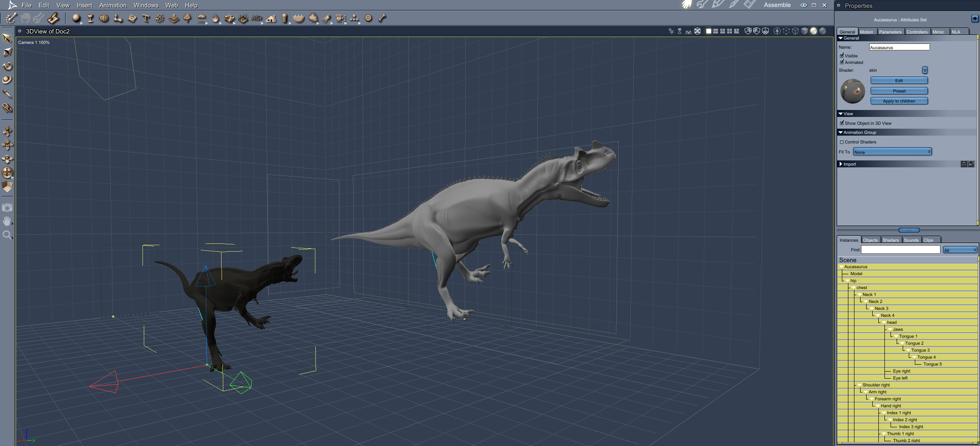
Task: Switch to the Motion tab
Action: coord(866,32)
